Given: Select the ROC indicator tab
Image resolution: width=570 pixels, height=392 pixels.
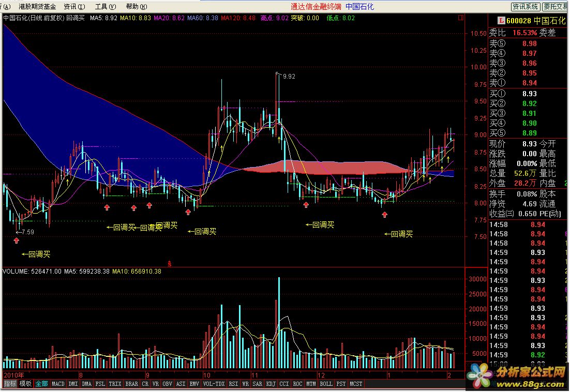Looking at the screenshot, I should point(297,384).
